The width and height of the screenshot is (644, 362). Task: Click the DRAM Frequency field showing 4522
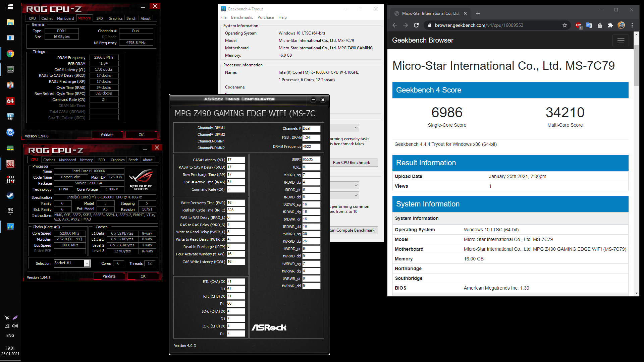[311, 146]
